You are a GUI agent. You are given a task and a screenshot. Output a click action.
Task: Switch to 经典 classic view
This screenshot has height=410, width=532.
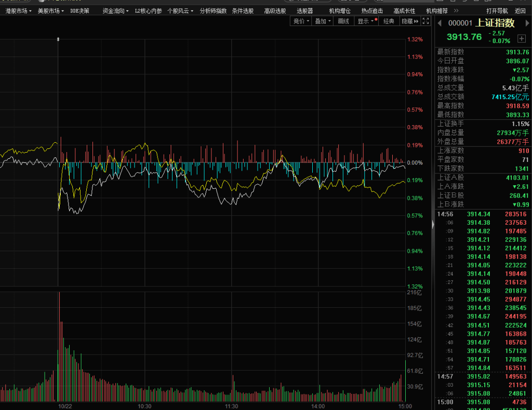(389, 21)
